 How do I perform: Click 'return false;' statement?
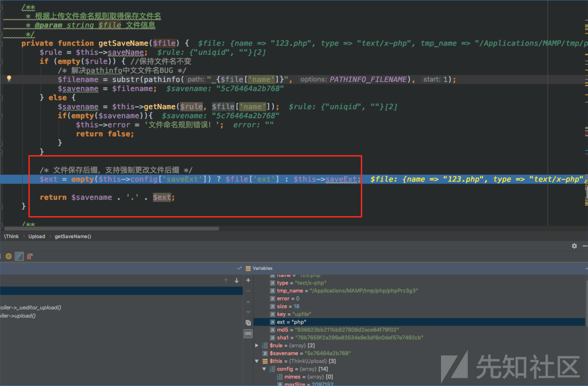pos(105,134)
